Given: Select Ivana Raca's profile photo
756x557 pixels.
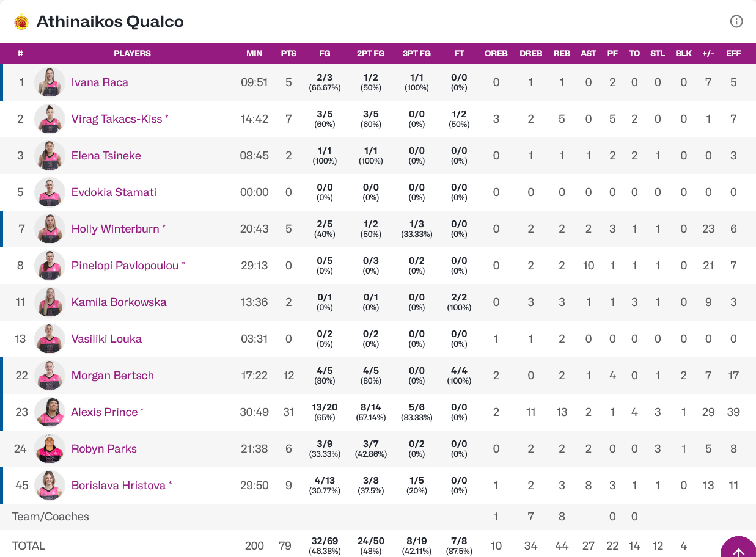Looking at the screenshot, I should point(50,82).
